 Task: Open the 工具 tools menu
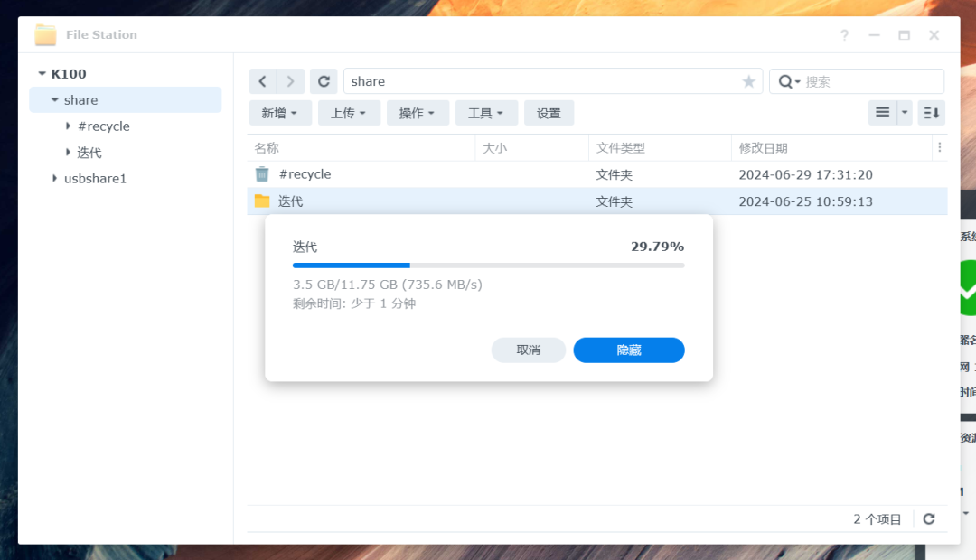tap(486, 112)
